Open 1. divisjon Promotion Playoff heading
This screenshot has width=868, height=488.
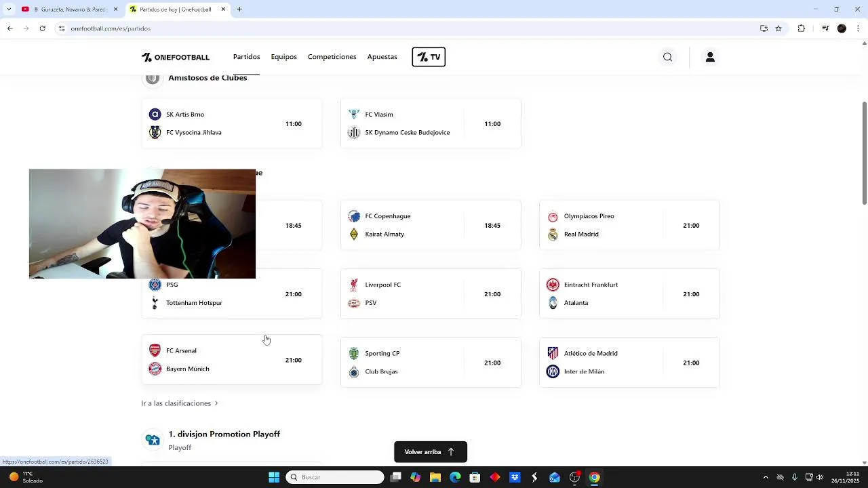point(224,434)
